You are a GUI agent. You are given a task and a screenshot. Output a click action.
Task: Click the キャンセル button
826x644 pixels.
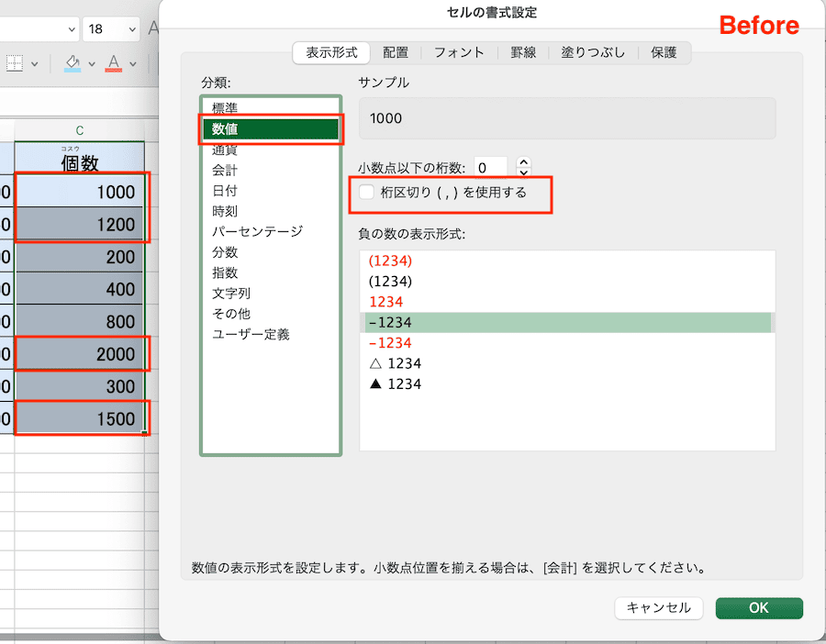point(658,608)
